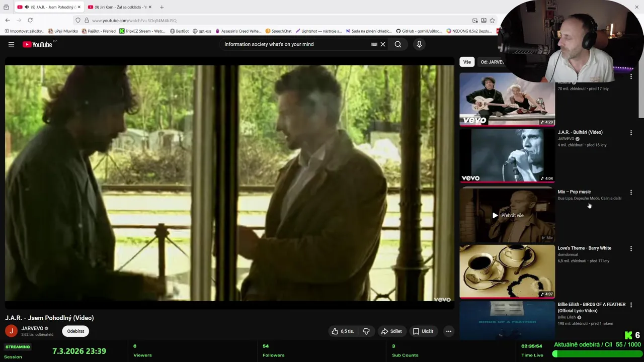Open the 'Lightshot' bookmark
Viewport: 644px width, 362px height.
[x=319, y=31]
